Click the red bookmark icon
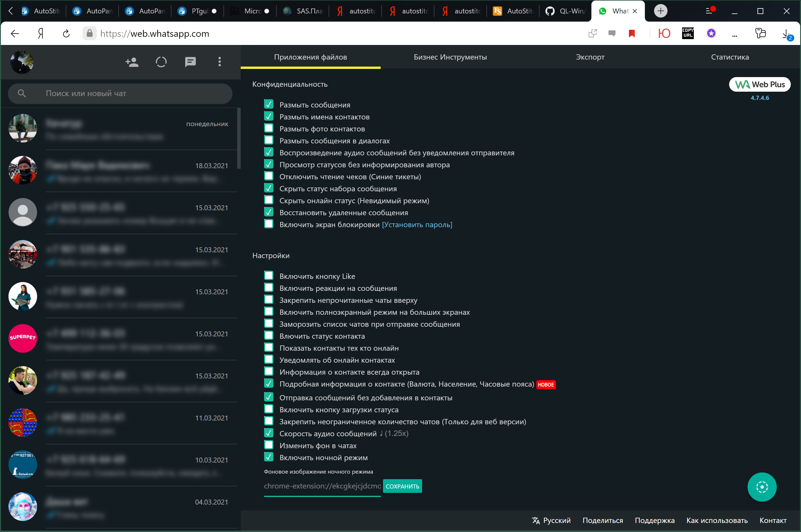Screen dimensions: 801x532 point(632,33)
